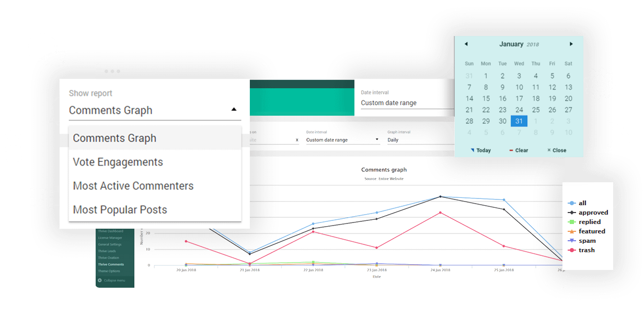
Task: Select Thrive Comments in the sidebar
Action: point(111,264)
